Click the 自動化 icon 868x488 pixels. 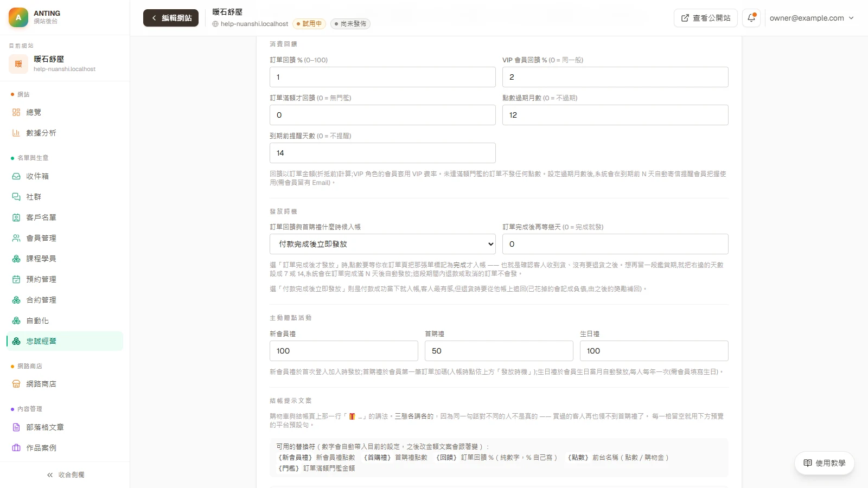pos(16,320)
